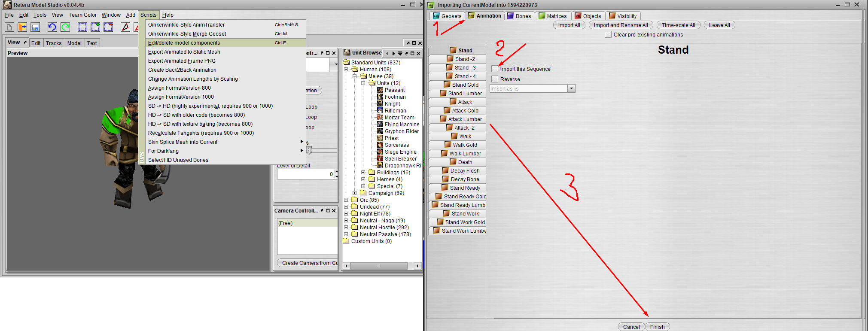The height and width of the screenshot is (331, 868).
Task: Click the animation speed slider handle
Action: click(x=309, y=150)
